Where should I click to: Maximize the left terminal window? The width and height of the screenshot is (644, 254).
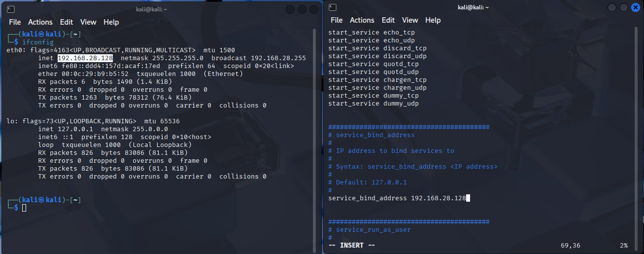(302, 9)
